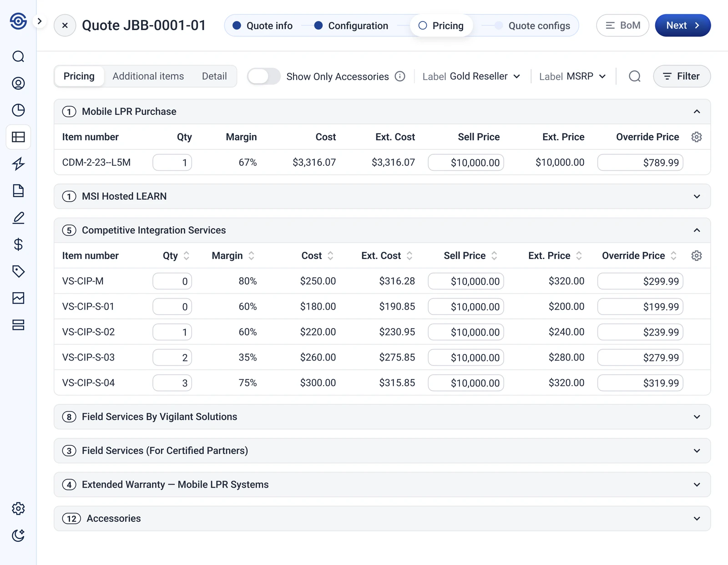This screenshot has height=565, width=728.
Task: Sort by Margin column sort arrows
Action: (x=252, y=256)
